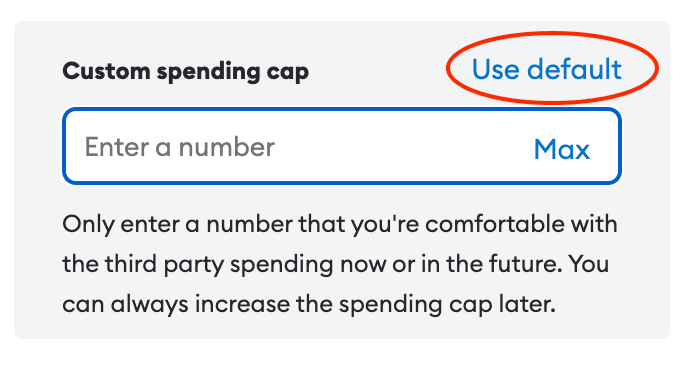Restore the default spending cap value

tap(547, 69)
